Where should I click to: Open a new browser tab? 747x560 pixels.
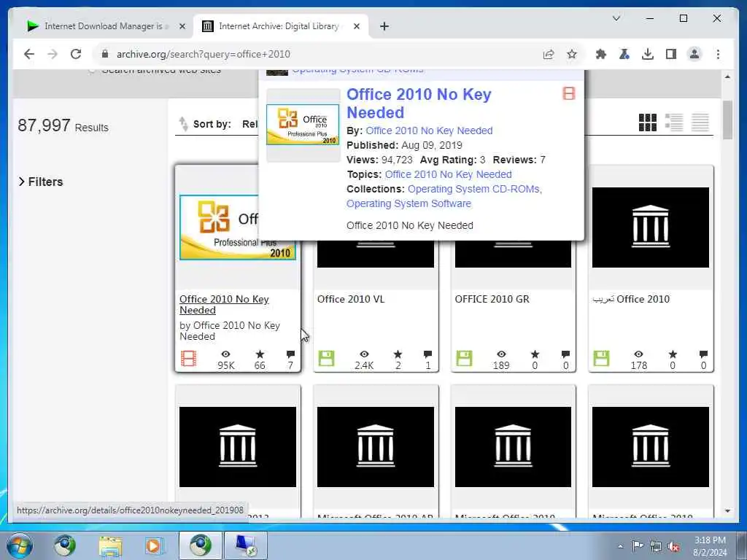384,26
